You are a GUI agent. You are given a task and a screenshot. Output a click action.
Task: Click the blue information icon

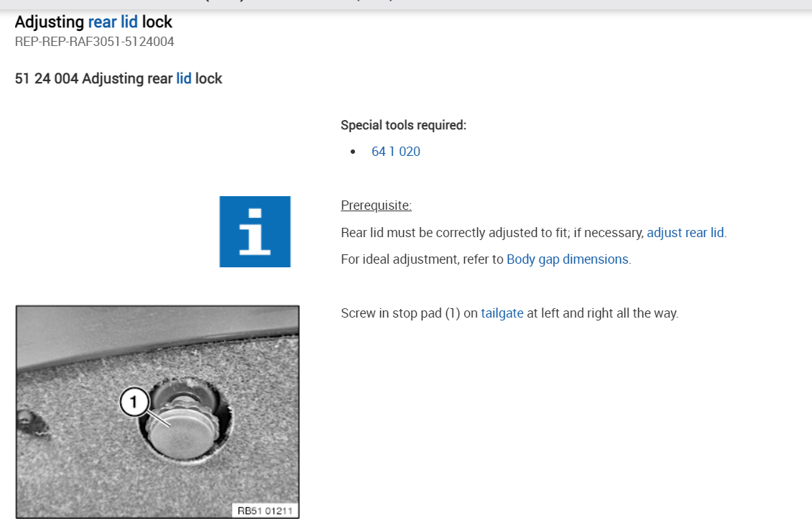255,231
